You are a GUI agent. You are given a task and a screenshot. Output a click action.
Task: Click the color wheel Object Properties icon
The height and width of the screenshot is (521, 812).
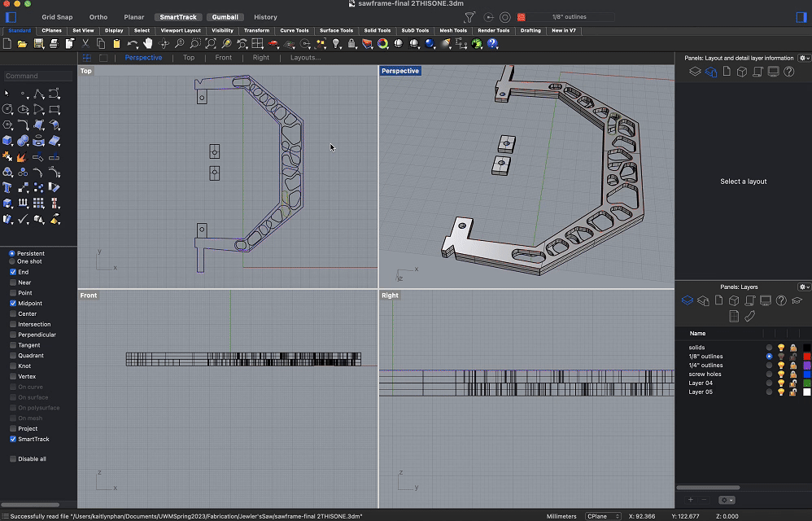(382, 44)
